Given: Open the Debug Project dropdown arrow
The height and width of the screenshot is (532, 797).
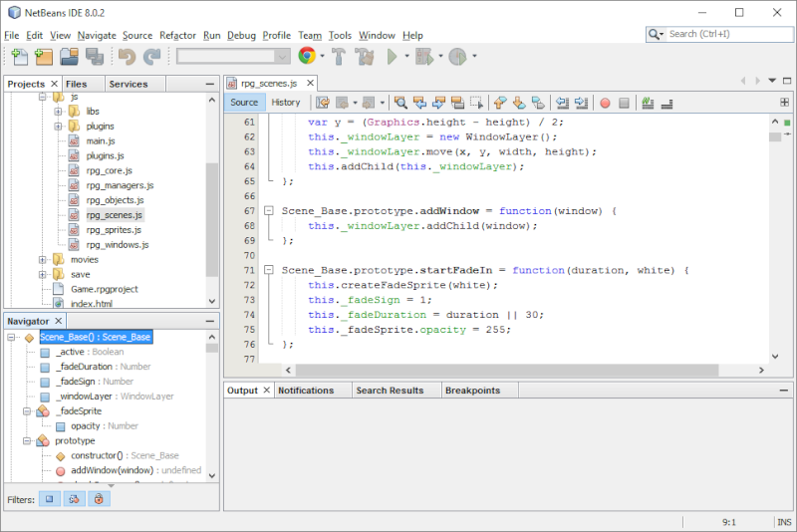Looking at the screenshot, I should click(x=440, y=56).
